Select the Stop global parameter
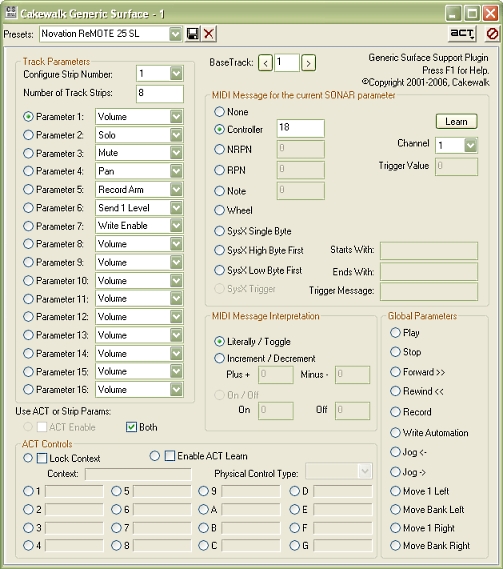 click(x=395, y=352)
